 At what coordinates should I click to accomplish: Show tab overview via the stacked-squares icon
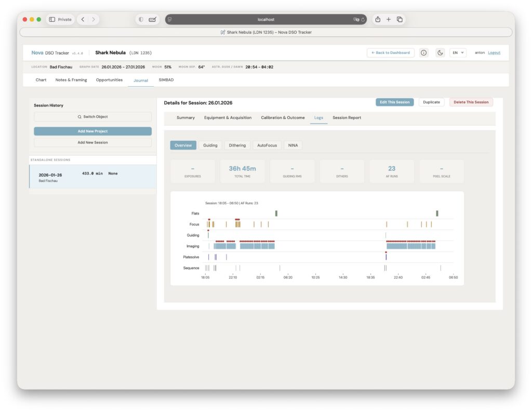point(400,19)
